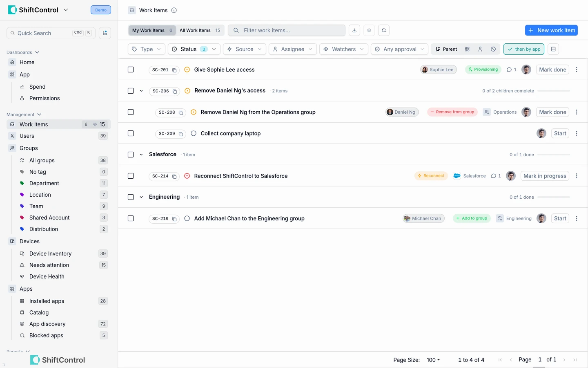Open Home in the sidebar
Screen dimensions: 588x368
[27, 62]
